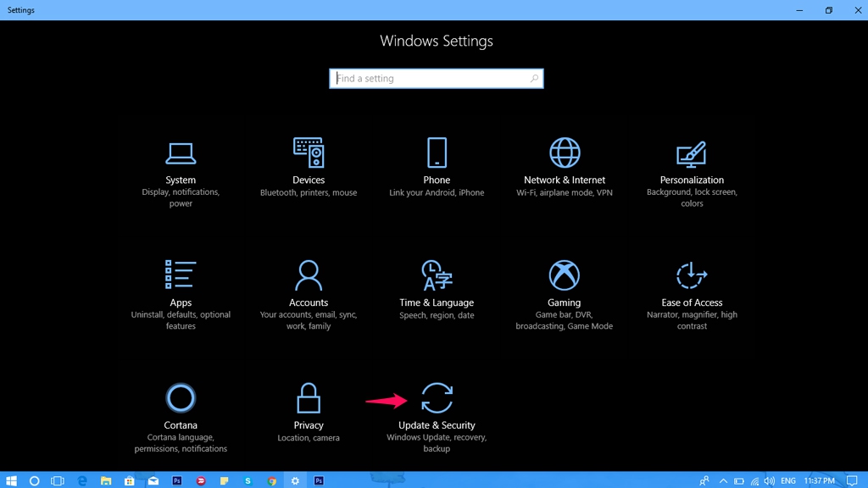Screen dimensions: 868x488
Task: Open Task View from the taskbar
Action: 58,480
